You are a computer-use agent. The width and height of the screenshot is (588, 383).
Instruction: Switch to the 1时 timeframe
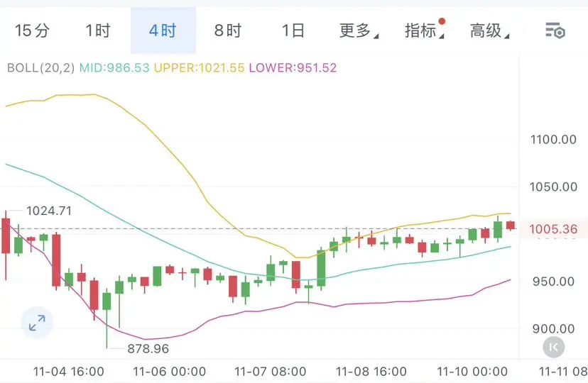(x=98, y=30)
